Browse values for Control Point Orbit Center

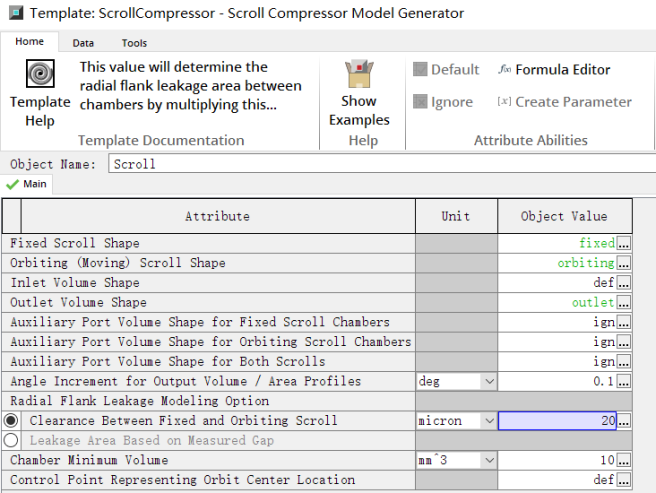[624, 480]
